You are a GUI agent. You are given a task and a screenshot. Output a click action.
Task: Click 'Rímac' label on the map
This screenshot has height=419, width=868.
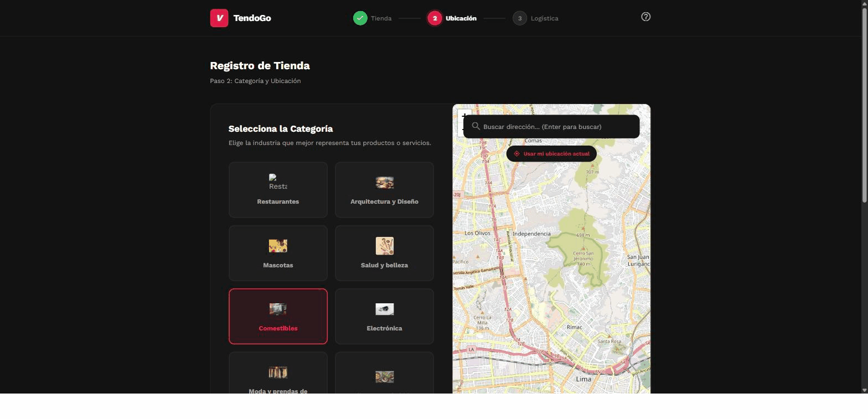click(x=574, y=327)
